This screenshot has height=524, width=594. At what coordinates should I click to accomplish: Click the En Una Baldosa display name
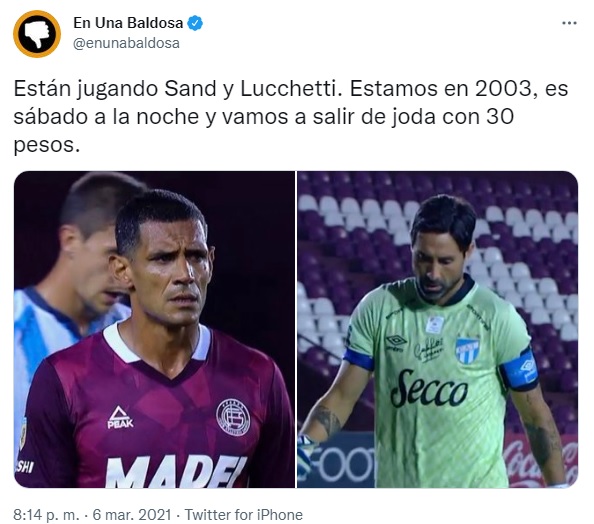(128, 23)
